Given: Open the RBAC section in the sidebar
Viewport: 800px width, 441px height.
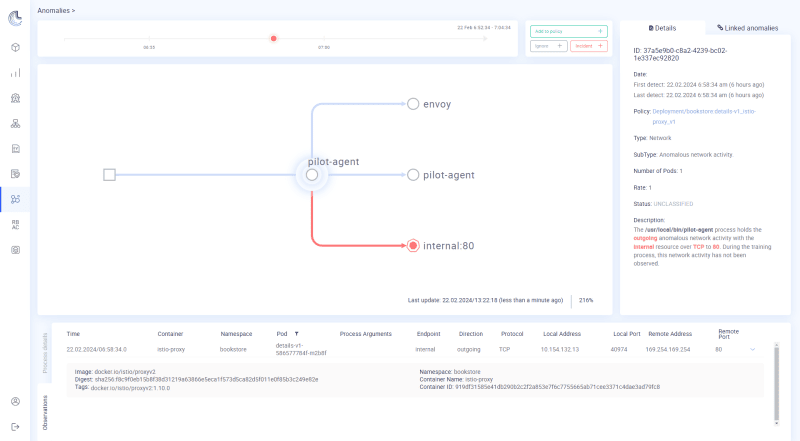Looking at the screenshot, I should [x=15, y=225].
